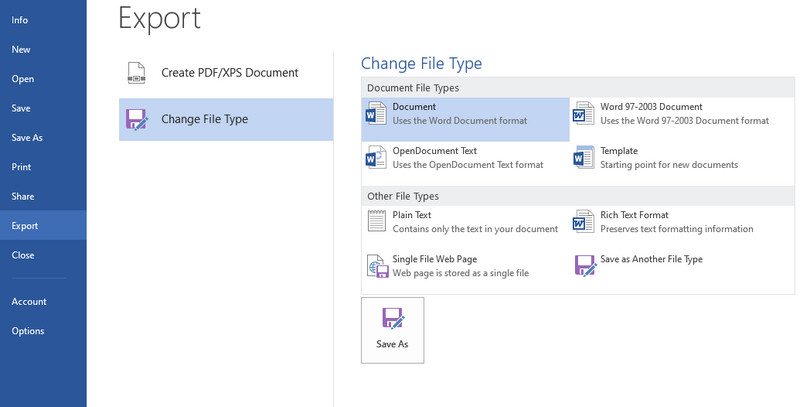This screenshot has height=407, width=800.
Task: Click the Word Document format icon
Action: 376,114
